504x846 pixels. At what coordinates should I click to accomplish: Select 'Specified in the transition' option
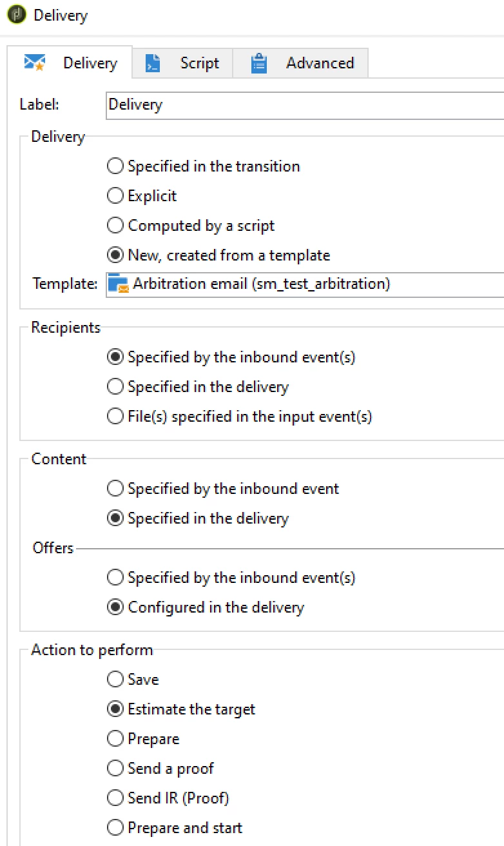click(x=115, y=166)
